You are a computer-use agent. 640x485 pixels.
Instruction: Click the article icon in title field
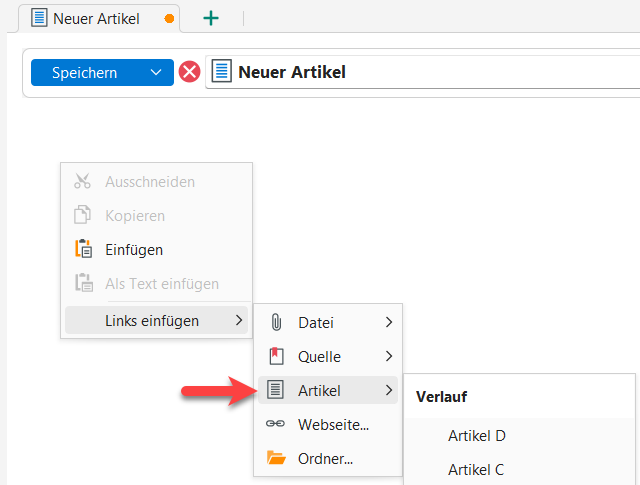point(221,72)
